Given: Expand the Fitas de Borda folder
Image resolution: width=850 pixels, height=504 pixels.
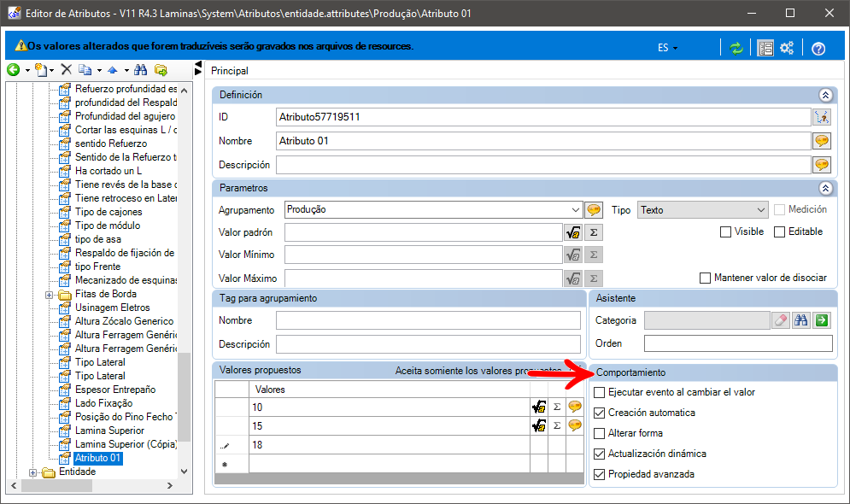Looking at the screenshot, I should (x=49, y=296).
